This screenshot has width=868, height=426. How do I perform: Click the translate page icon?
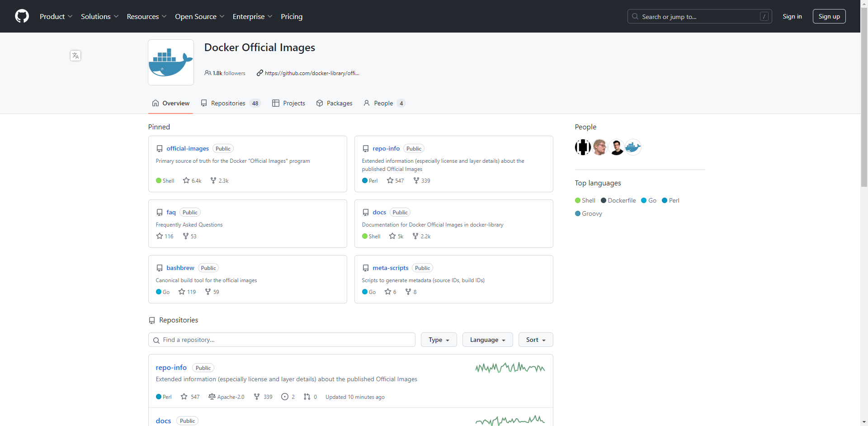(x=75, y=56)
